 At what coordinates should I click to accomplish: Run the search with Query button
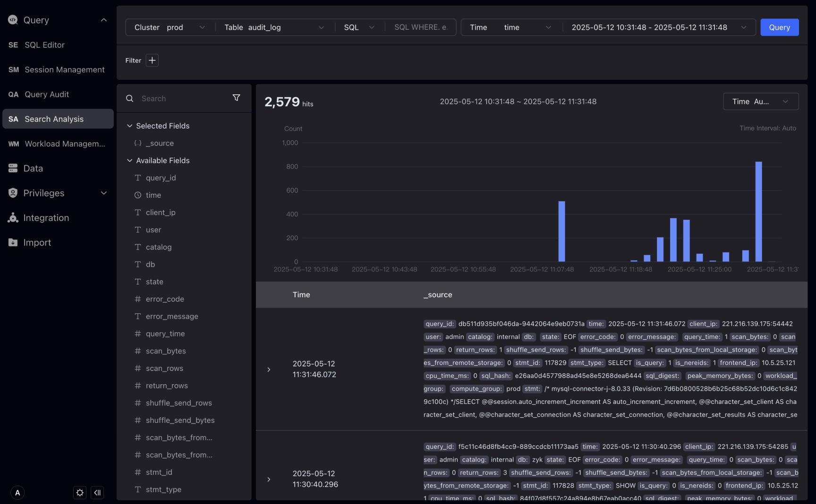click(x=779, y=27)
